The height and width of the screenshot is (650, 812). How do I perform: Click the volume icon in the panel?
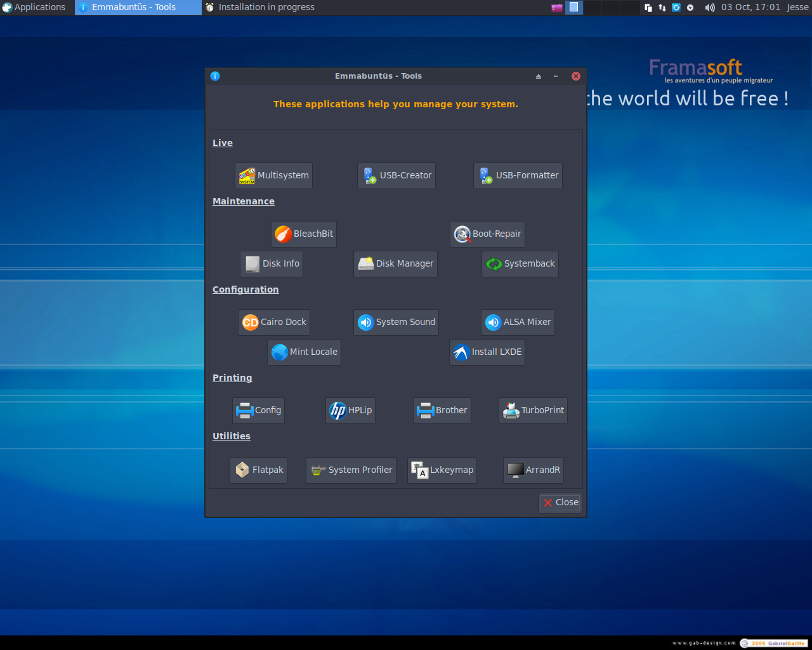coord(710,8)
